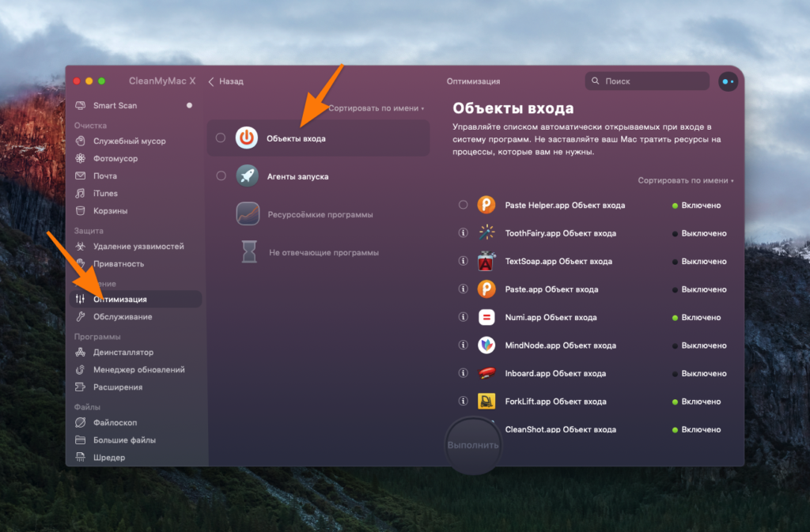810x532 pixels.
Task: Click Менеджер обновлений icon
Action: [81, 369]
